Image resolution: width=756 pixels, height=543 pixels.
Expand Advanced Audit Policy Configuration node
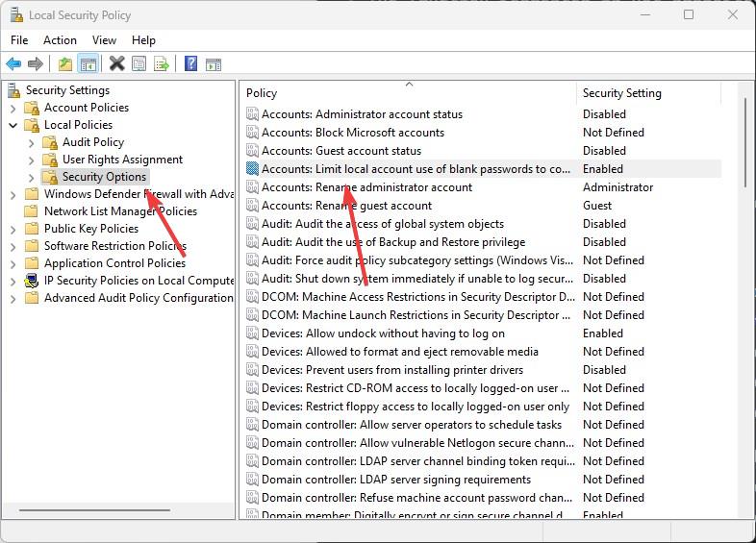pos(13,299)
